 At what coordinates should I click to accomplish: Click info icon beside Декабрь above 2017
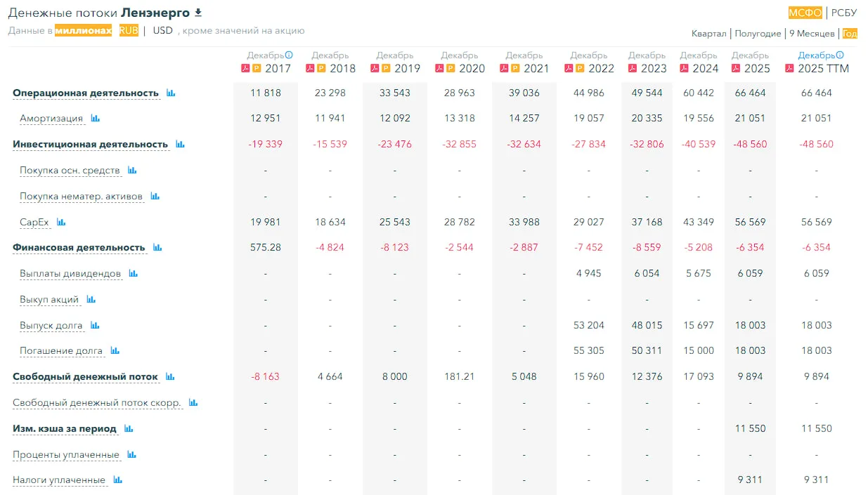click(289, 55)
